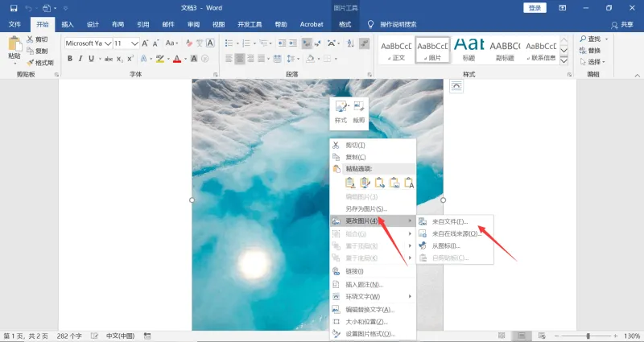Choose Save as Picture menu item
The width and height of the screenshot is (644, 342).
373,209
